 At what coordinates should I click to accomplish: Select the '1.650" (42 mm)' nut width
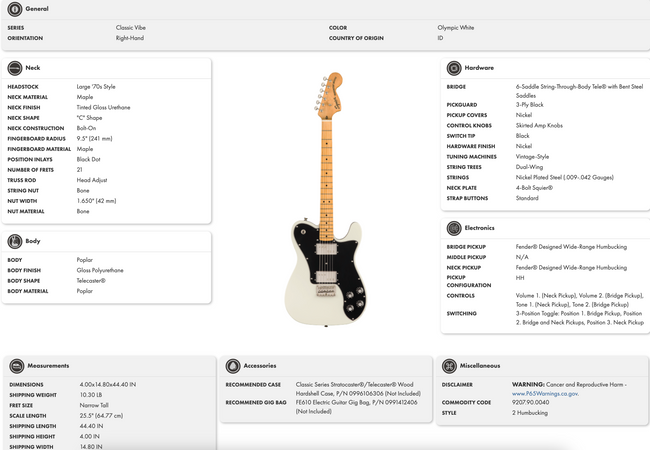(x=96, y=201)
